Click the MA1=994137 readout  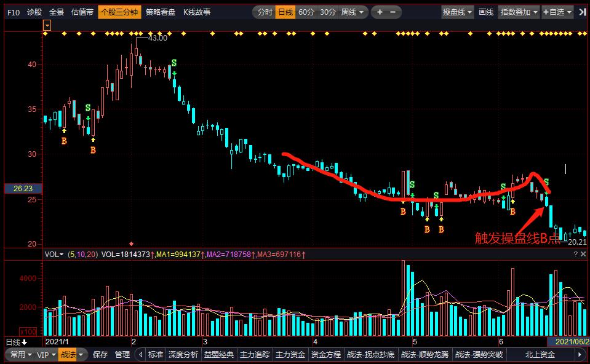pyautogui.click(x=178, y=254)
